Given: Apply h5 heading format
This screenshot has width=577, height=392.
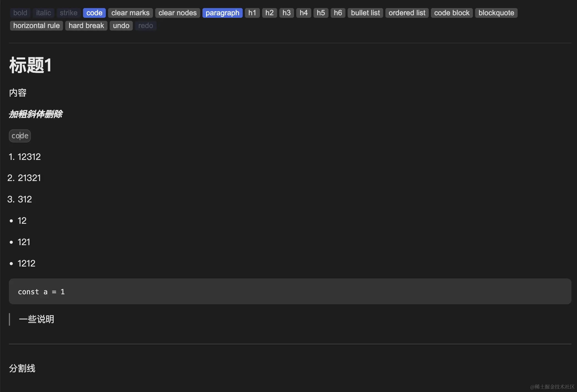Looking at the screenshot, I should 321,13.
